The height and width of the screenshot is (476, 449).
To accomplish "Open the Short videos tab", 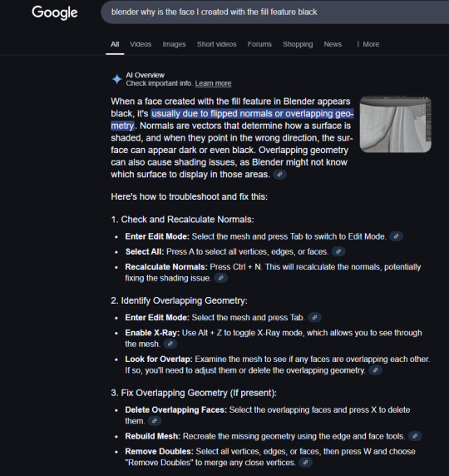I will (x=217, y=44).
